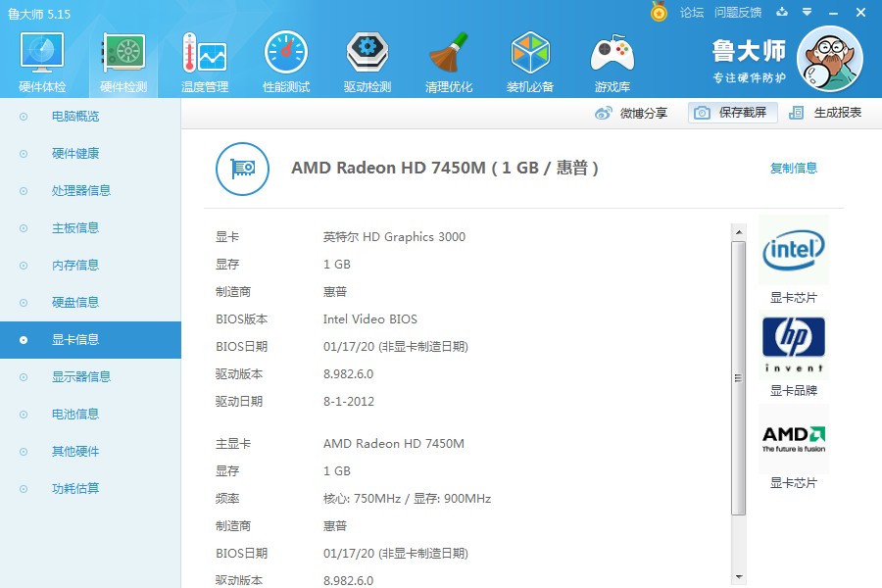Open 电脑概览 in the sidebar
This screenshot has height=588, width=882.
(x=75, y=117)
